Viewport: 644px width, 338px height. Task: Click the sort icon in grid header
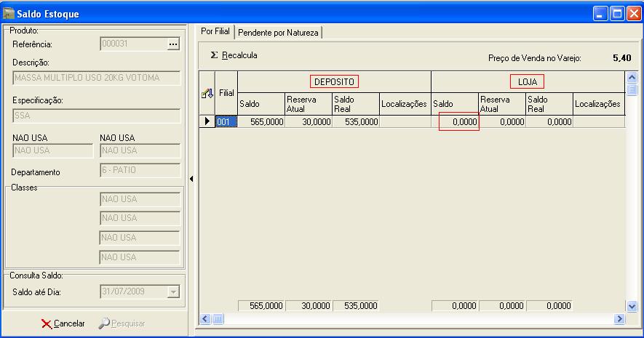[x=207, y=94]
